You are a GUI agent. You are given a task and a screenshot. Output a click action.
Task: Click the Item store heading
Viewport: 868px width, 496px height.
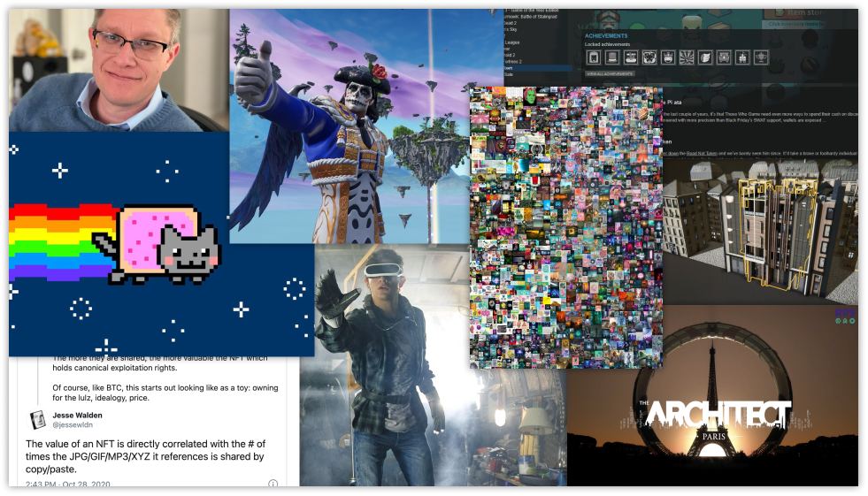click(x=807, y=12)
